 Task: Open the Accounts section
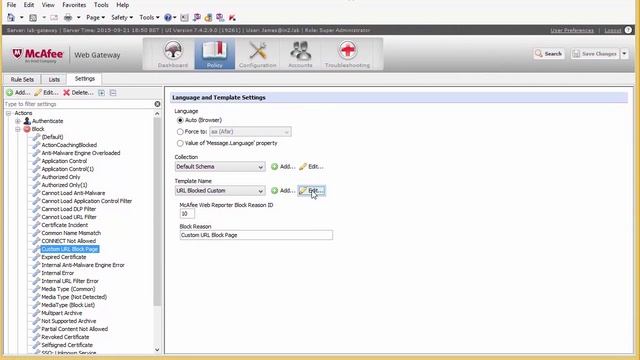[300, 54]
